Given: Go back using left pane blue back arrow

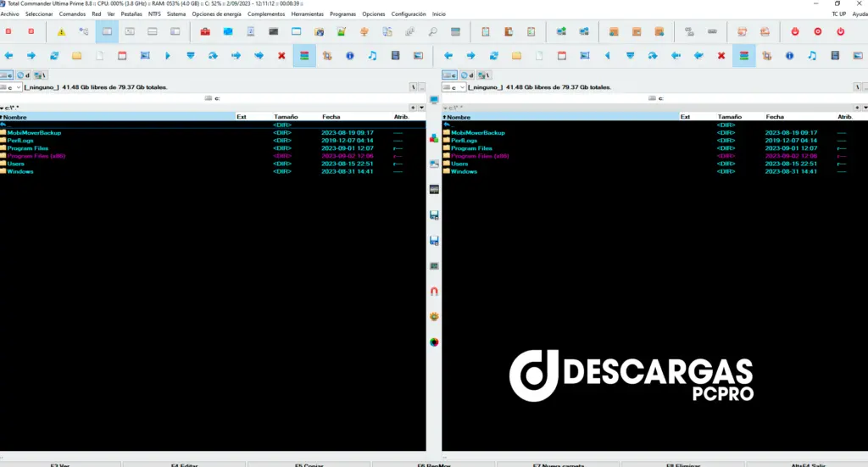Looking at the screenshot, I should (x=8, y=55).
